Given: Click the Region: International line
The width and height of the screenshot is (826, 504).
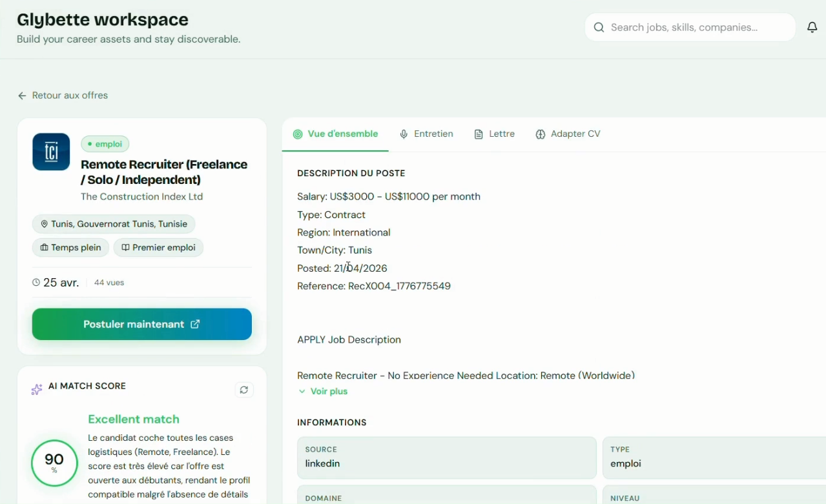Looking at the screenshot, I should [344, 232].
